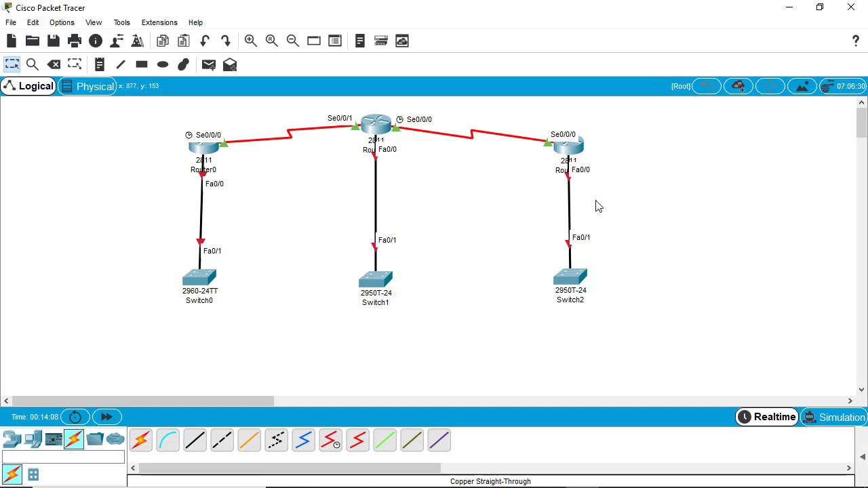Switch to Simulation mode
The image size is (868, 488).
click(x=834, y=417)
